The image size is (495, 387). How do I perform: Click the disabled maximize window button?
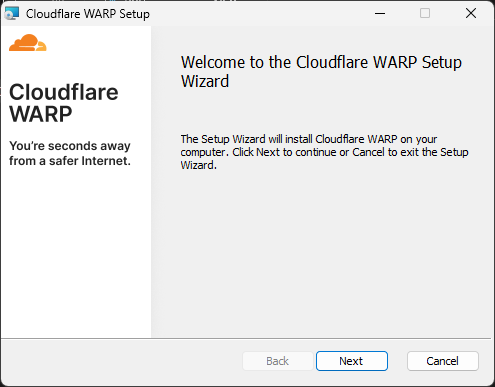click(425, 14)
